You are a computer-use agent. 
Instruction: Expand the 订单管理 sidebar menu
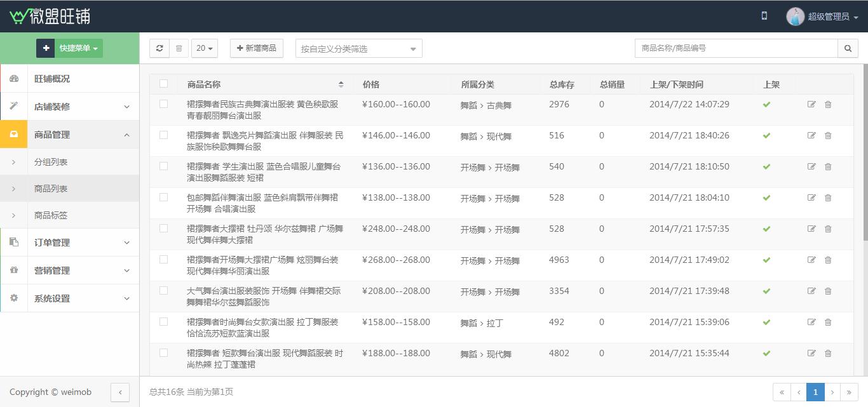click(69, 243)
